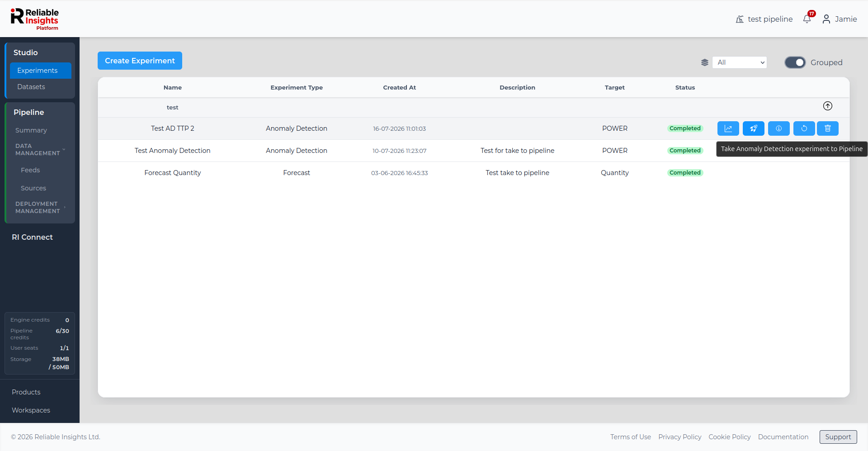Image resolution: width=868 pixels, height=451 pixels.
Task: Open the notifications bell
Action: (807, 19)
